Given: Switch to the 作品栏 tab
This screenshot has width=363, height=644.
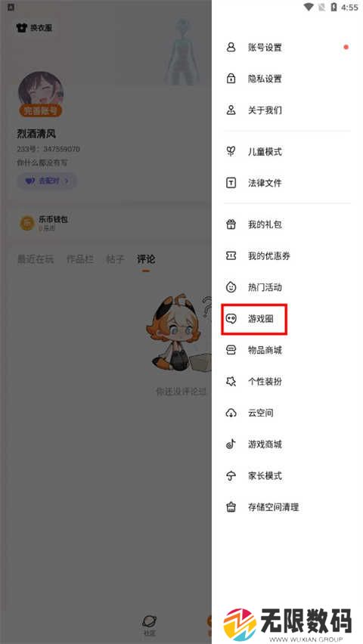Looking at the screenshot, I should point(80,259).
